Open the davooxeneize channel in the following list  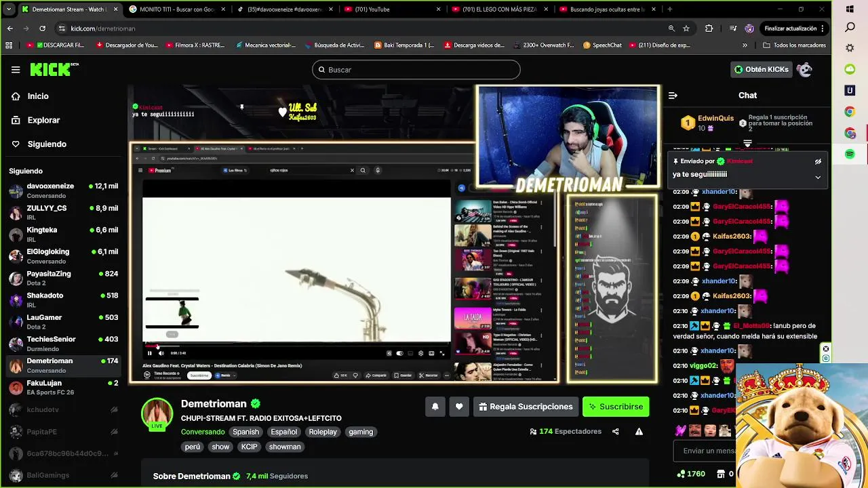pyautogui.click(x=63, y=190)
